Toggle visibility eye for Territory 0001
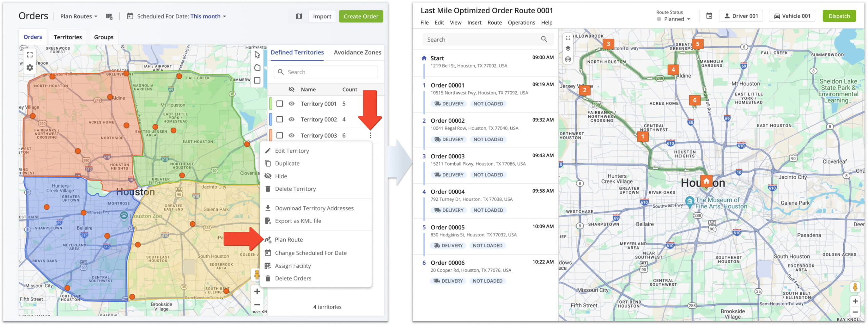 coord(291,103)
